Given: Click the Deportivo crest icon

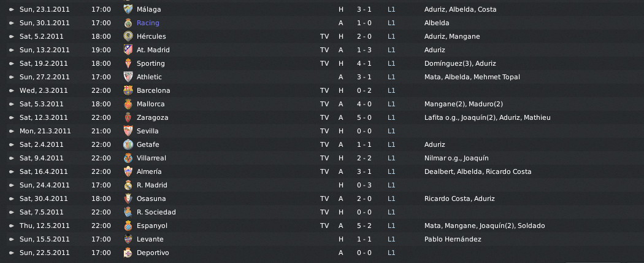Looking at the screenshot, I should point(128,253).
